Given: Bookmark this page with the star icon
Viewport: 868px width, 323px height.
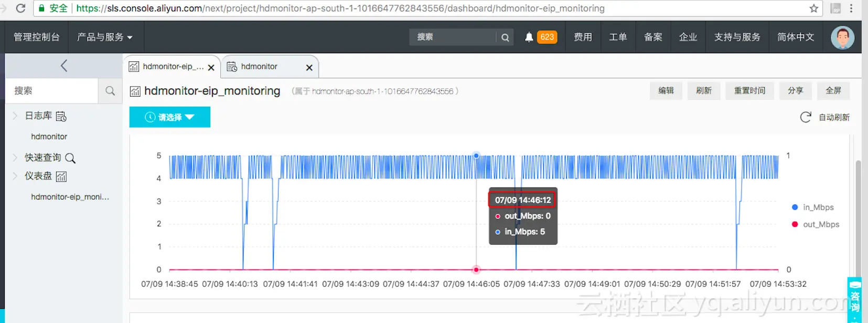Looking at the screenshot, I should [813, 8].
